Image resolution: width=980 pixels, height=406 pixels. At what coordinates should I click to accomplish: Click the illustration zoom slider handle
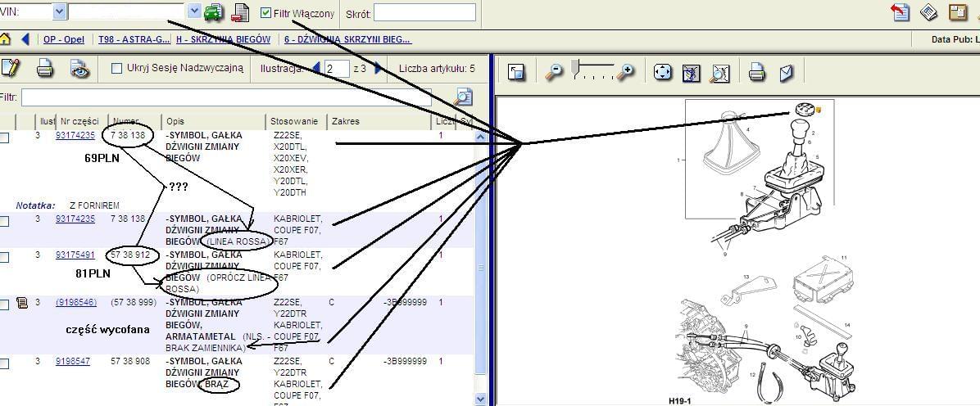pos(576,67)
